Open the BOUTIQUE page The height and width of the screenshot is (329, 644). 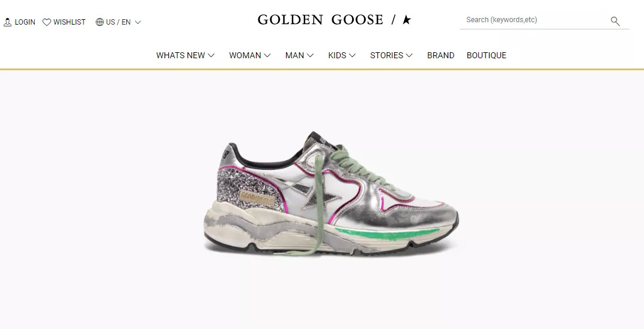[486, 55]
